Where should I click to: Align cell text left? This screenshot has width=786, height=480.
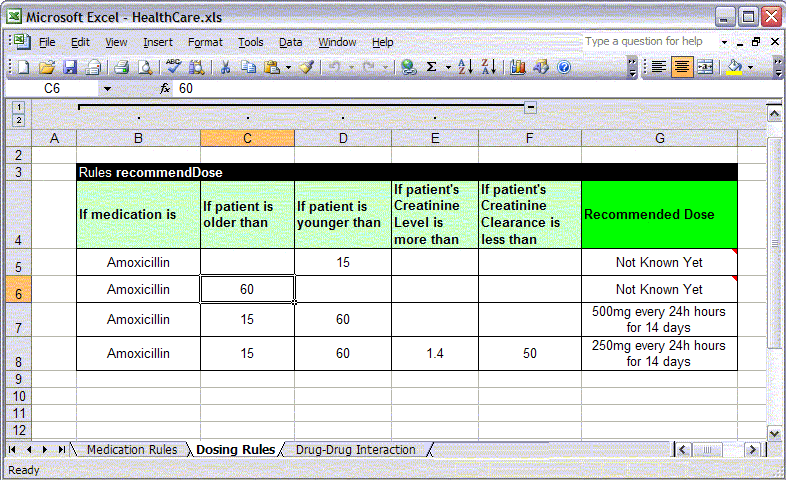[x=658, y=67]
